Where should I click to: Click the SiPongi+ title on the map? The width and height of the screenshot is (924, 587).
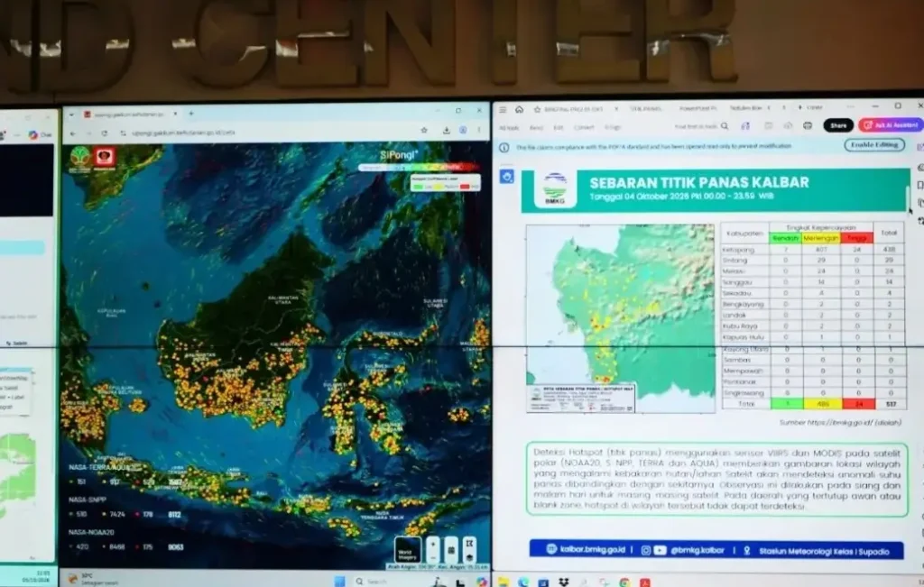399,155
